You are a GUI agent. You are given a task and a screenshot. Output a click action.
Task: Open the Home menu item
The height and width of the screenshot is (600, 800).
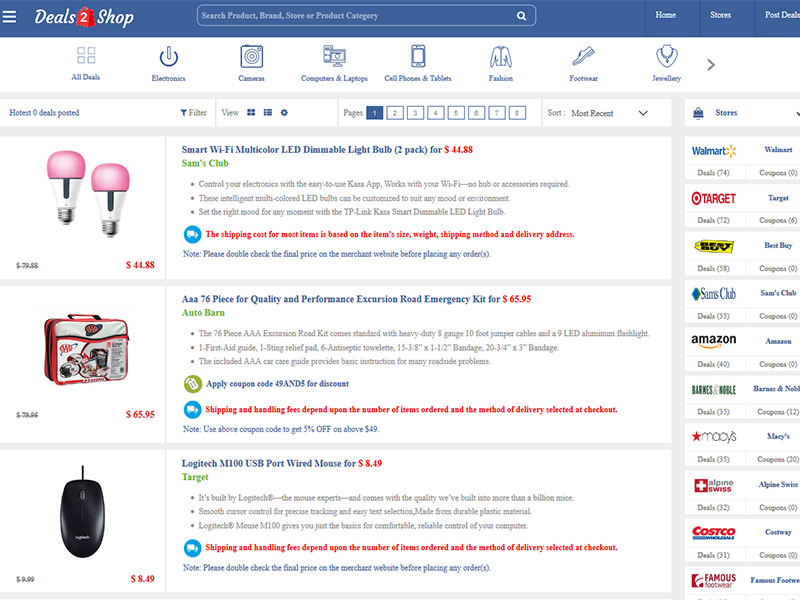(665, 15)
